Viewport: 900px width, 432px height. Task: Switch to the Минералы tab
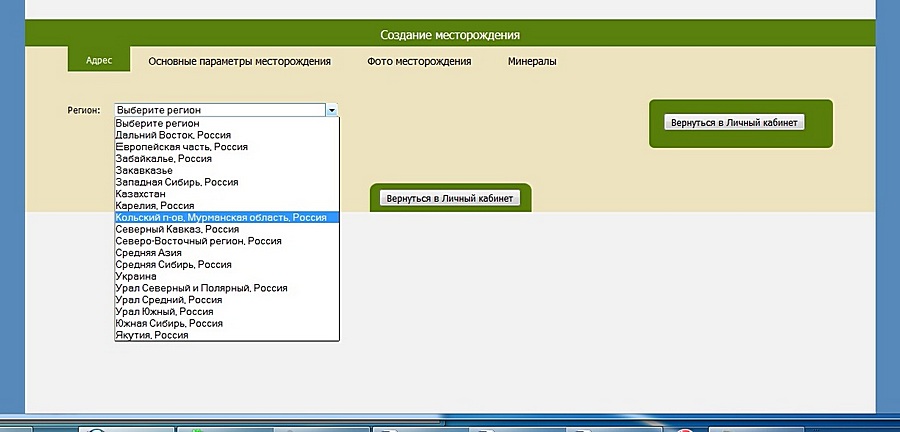point(532,61)
